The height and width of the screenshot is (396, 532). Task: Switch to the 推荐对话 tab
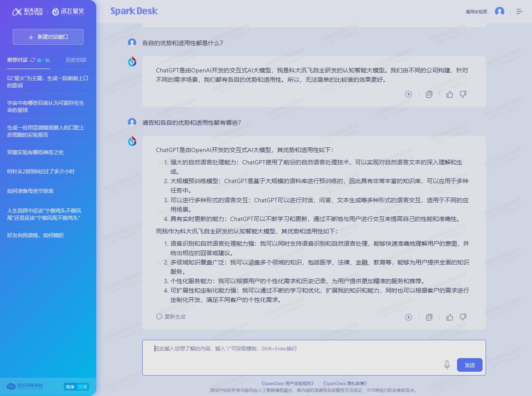click(17, 60)
